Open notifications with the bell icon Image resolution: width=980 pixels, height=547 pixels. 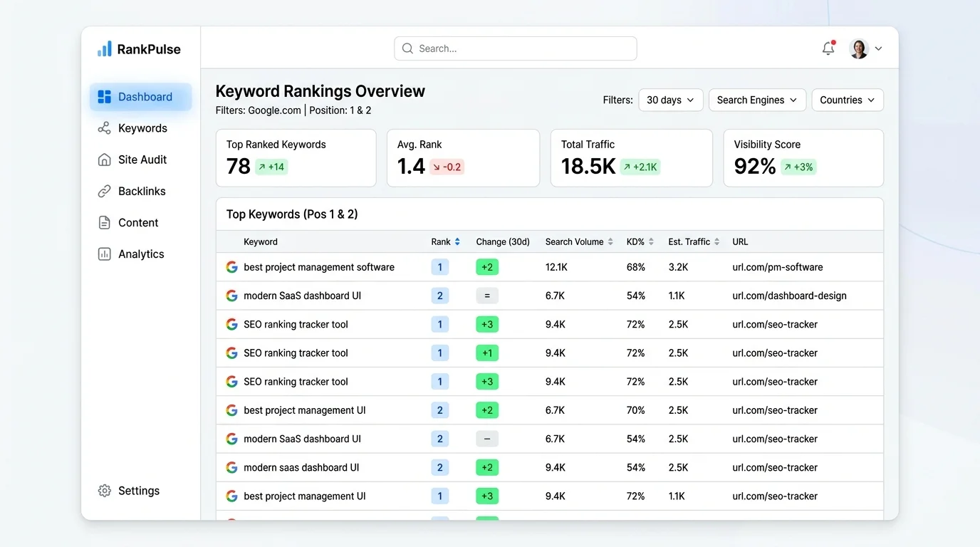coord(828,48)
